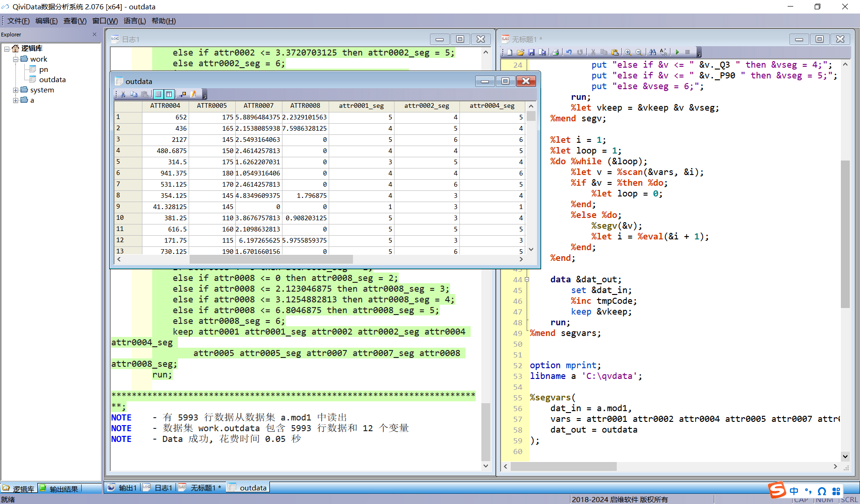Open the 编辑(E) menu
Screen dimensions: 860x504
click(47, 21)
